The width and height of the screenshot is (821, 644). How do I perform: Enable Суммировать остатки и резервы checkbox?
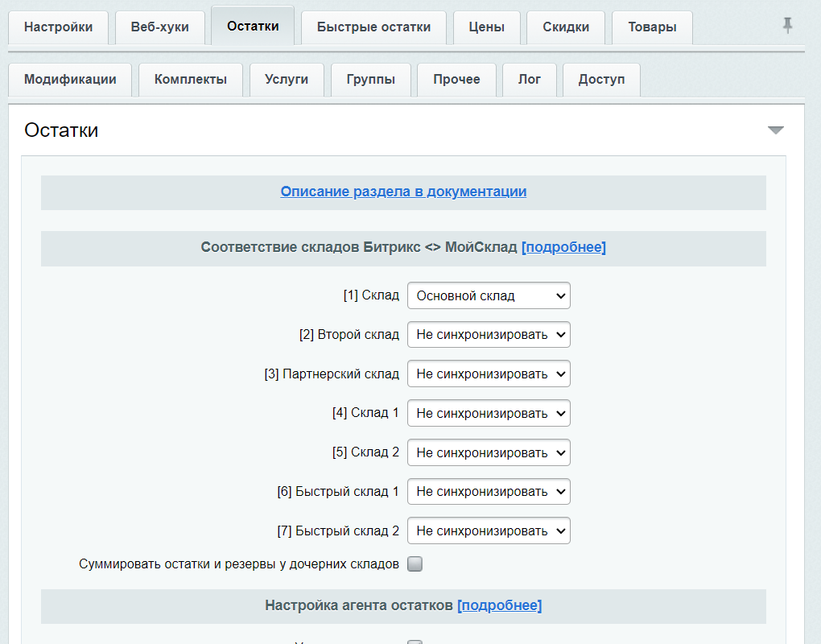coord(415,564)
